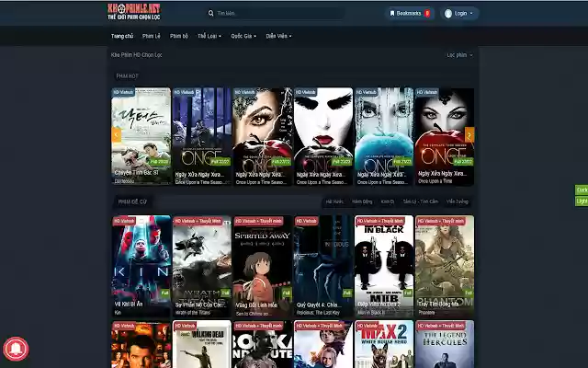
Task: Open the Men in Black II poster
Action: point(384,266)
